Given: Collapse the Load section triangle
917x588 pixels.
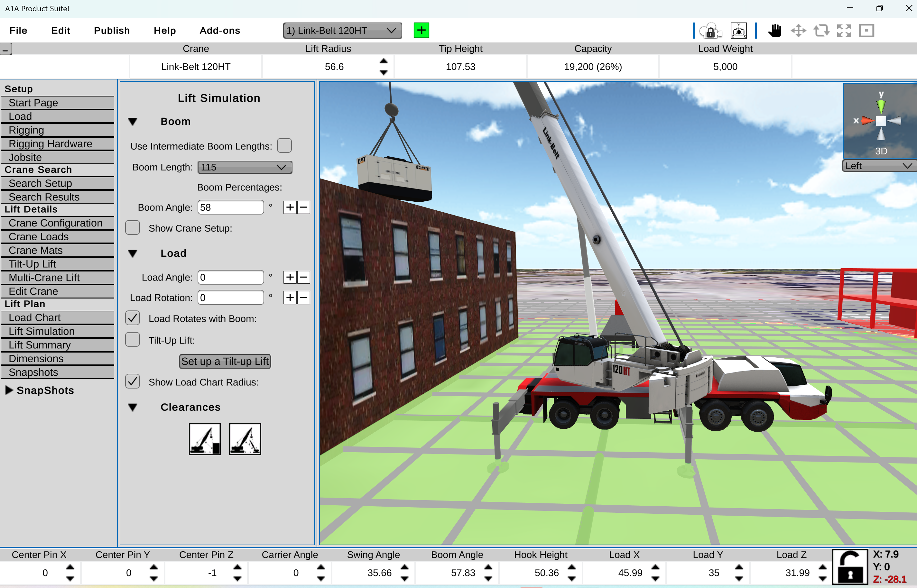Looking at the screenshot, I should (x=133, y=253).
